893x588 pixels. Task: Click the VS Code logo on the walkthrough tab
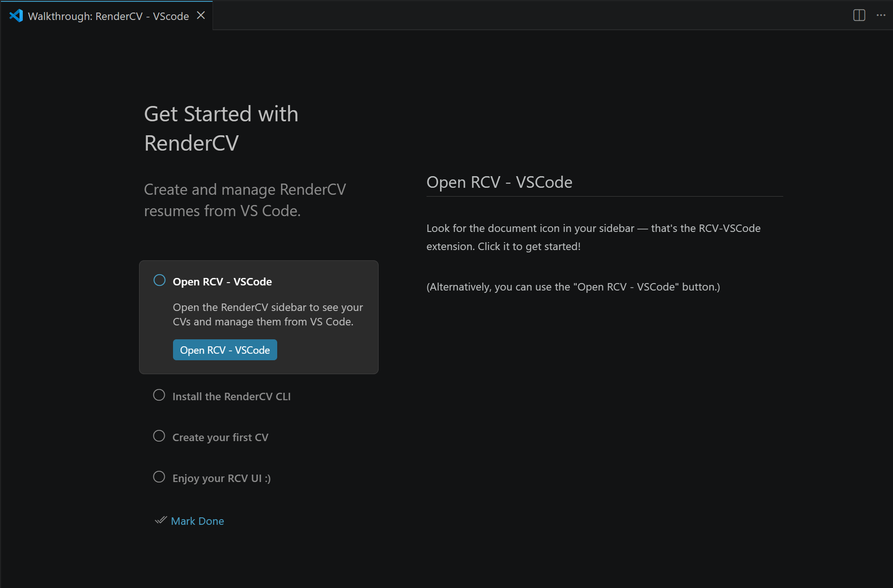pos(16,16)
